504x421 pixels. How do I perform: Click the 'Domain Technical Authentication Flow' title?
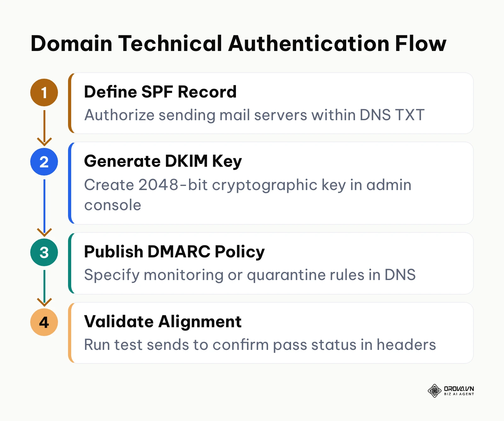pyautogui.click(x=238, y=43)
